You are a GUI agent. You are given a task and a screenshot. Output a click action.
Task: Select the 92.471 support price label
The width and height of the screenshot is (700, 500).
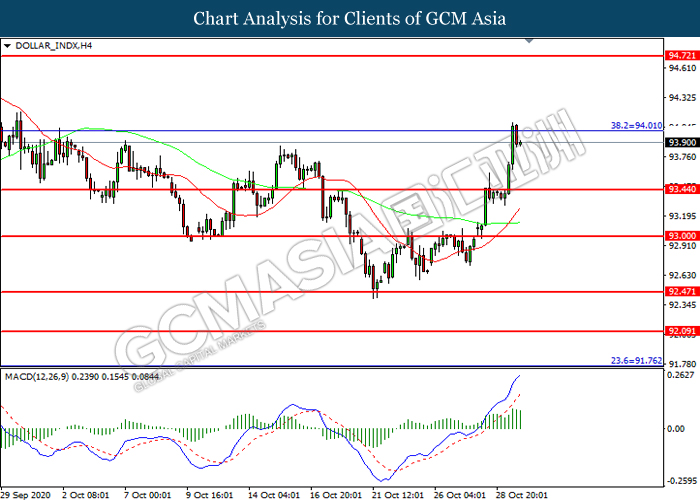[680, 292]
